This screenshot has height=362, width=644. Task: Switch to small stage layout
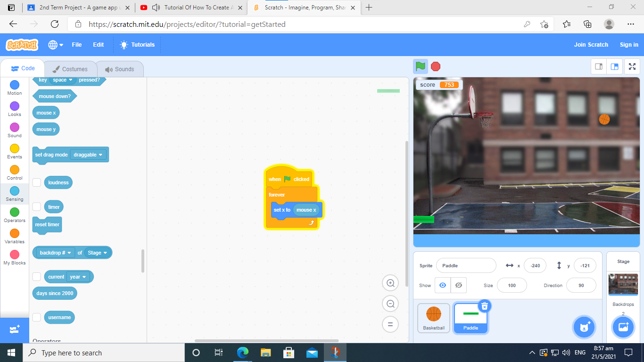pos(599,67)
